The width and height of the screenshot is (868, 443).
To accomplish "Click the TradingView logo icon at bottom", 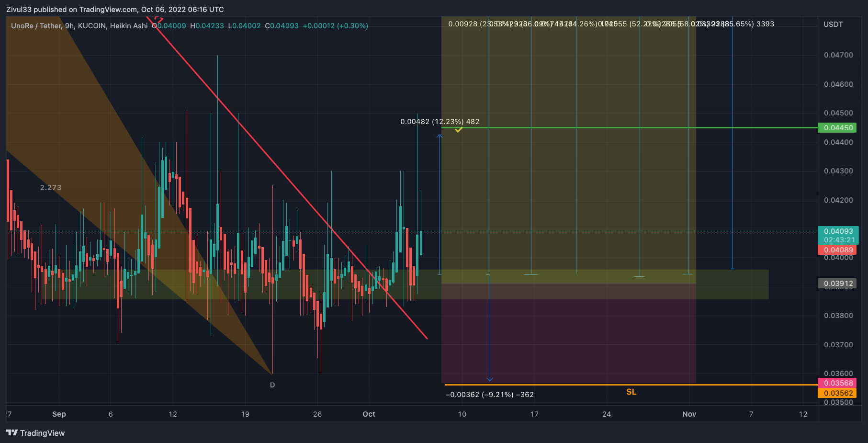I will tap(12, 433).
